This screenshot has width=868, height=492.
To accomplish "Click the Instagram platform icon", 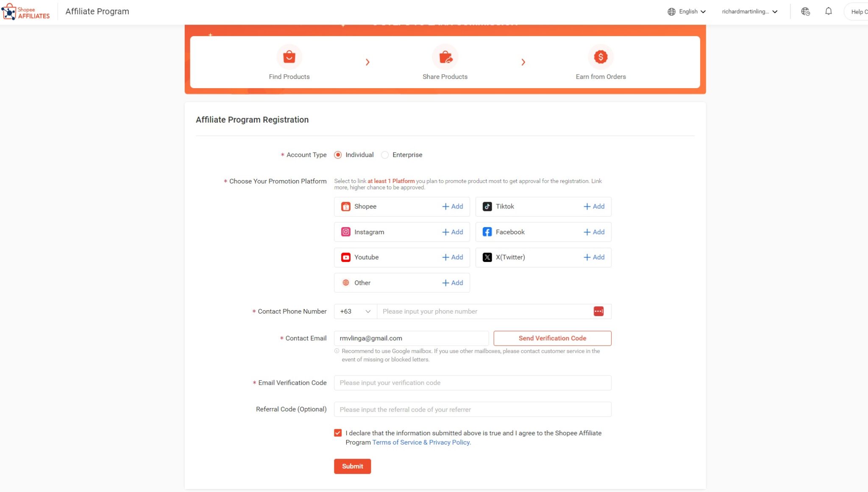I will click(x=345, y=232).
